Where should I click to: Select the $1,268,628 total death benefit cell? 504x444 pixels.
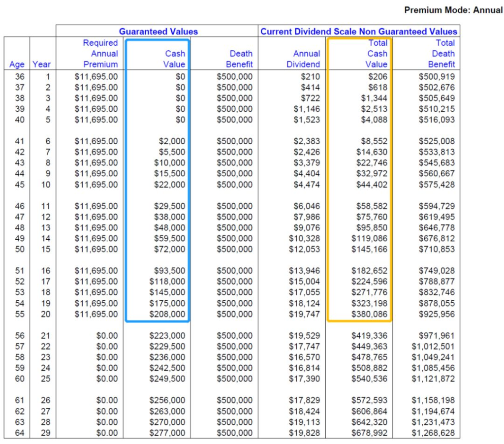433,433
